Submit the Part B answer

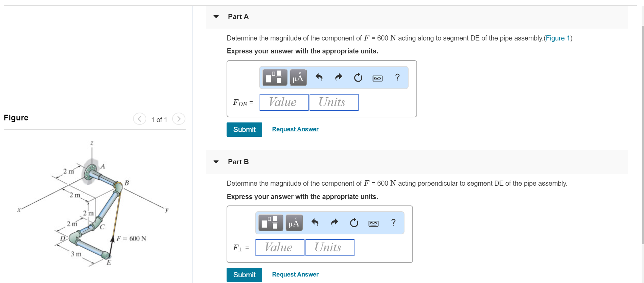click(244, 275)
